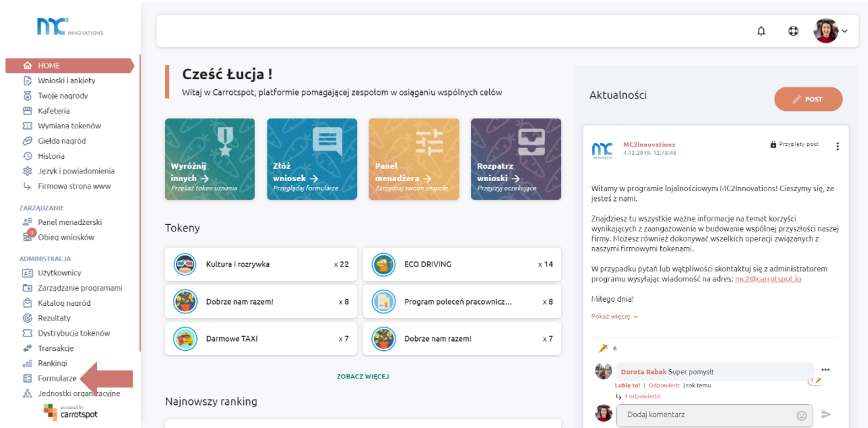Image resolution: width=868 pixels, height=428 pixels.
Task: Expand the user profile dropdown arrow
Action: coord(844,31)
